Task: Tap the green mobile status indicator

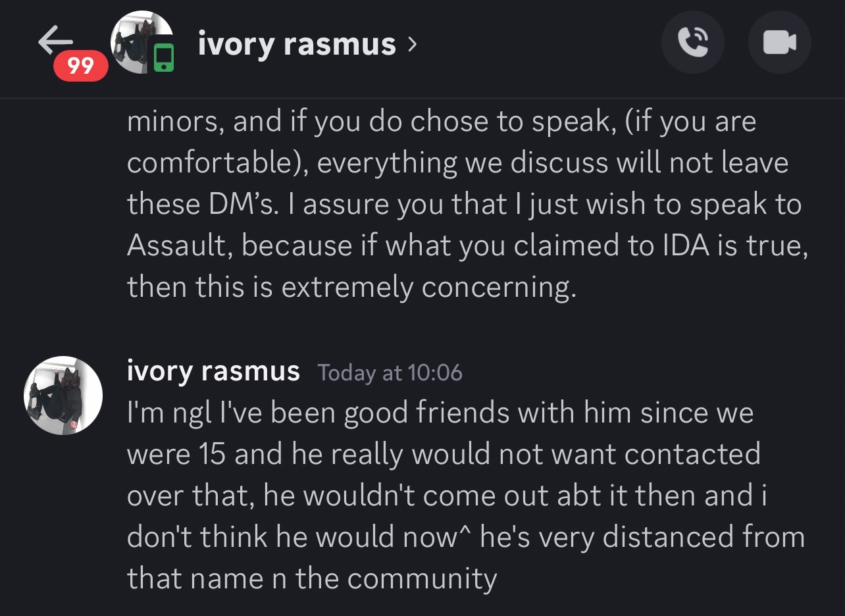Action: pos(164,57)
